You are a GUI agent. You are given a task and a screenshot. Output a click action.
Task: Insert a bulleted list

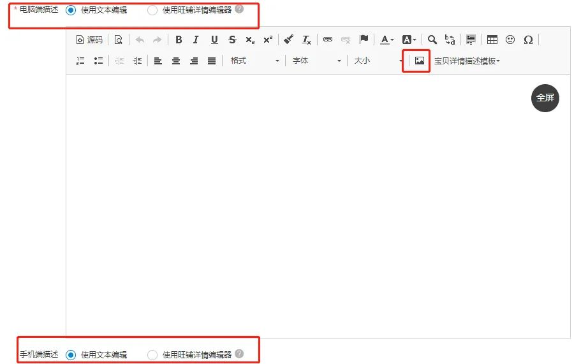98,61
